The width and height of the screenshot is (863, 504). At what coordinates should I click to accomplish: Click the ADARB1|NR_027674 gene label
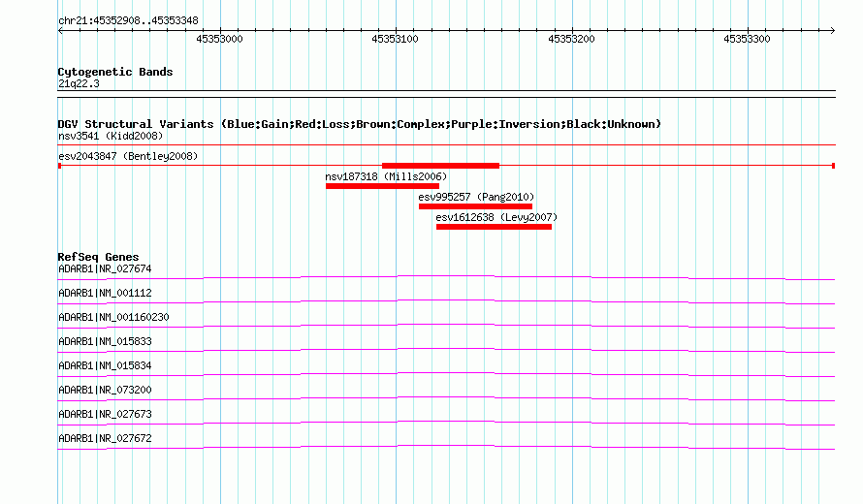105,269
